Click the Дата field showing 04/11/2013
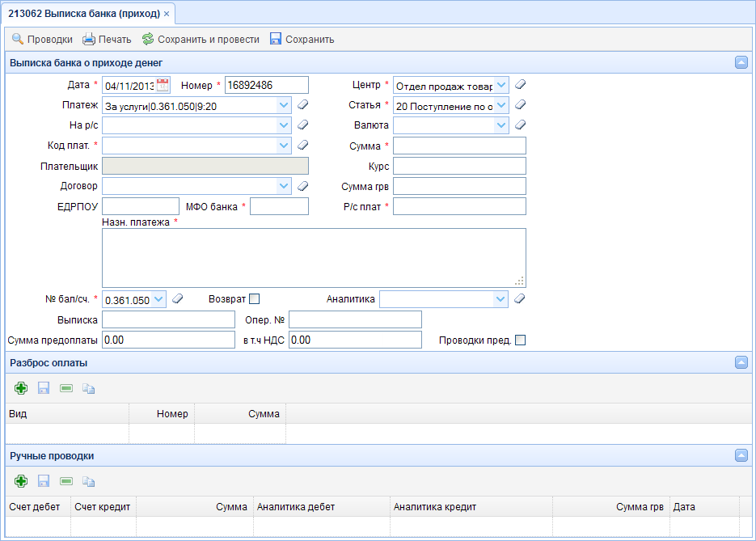The height and width of the screenshot is (541, 756). click(x=129, y=86)
